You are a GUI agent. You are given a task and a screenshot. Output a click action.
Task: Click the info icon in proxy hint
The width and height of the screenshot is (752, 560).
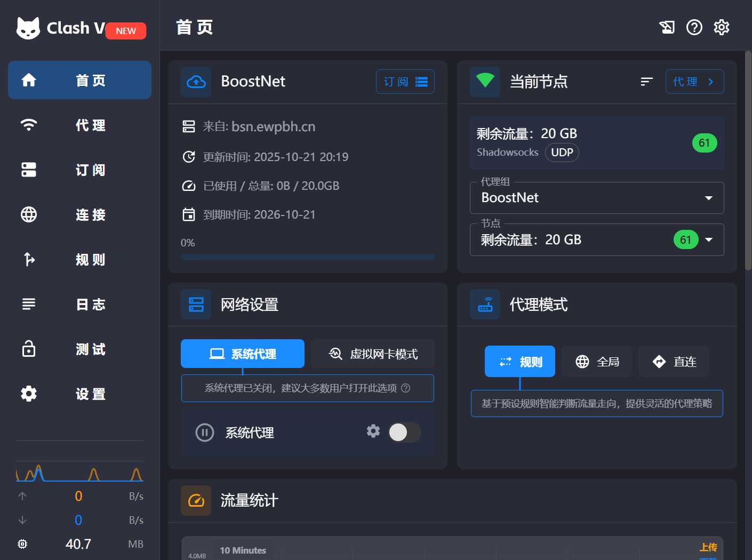point(406,388)
